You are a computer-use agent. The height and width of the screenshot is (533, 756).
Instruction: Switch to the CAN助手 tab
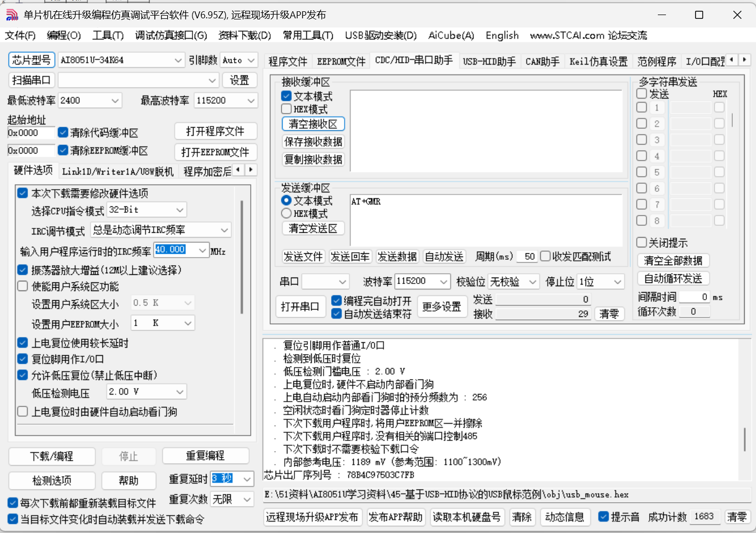point(542,61)
